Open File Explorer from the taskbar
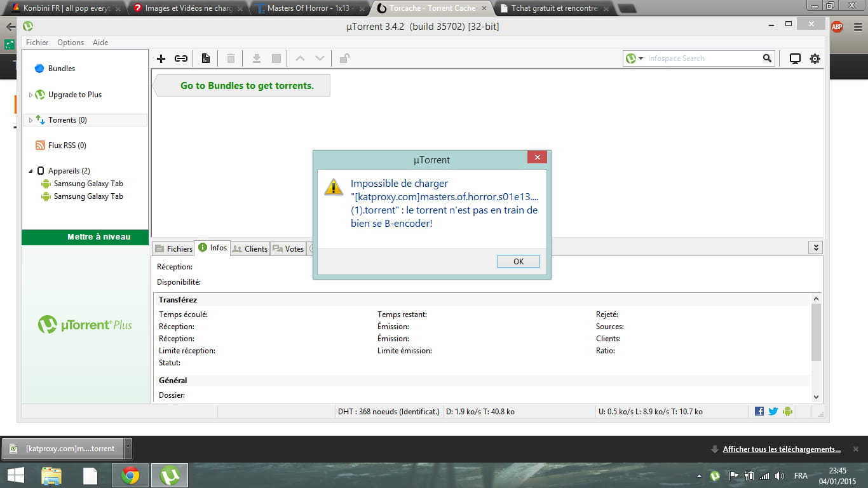This screenshot has height=488, width=868. click(51, 475)
